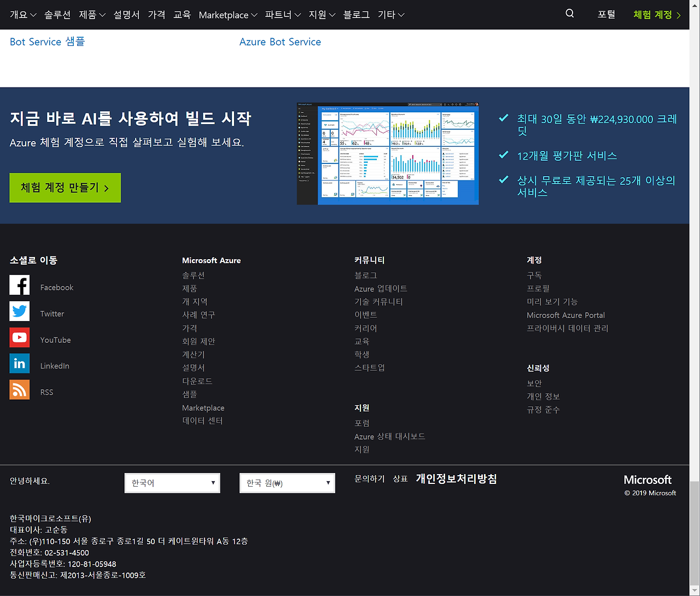Click the LinkedIn text link

click(55, 366)
